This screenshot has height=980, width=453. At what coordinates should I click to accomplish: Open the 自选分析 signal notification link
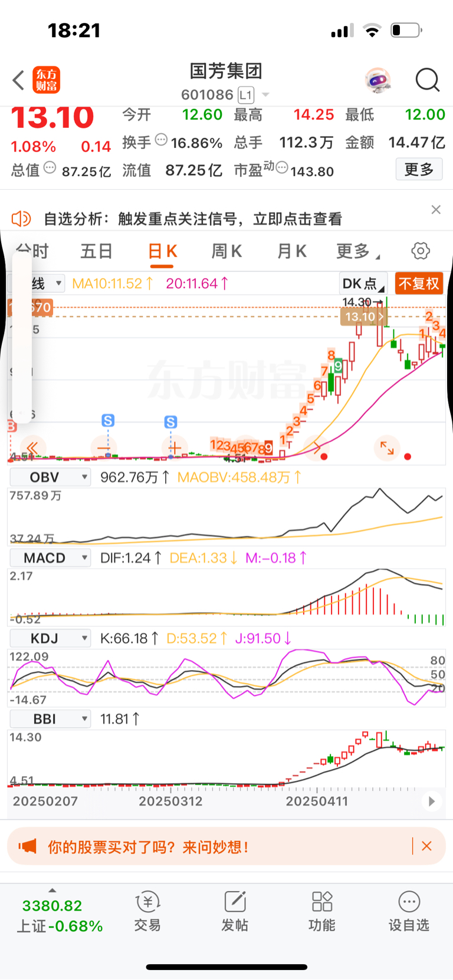tap(193, 219)
